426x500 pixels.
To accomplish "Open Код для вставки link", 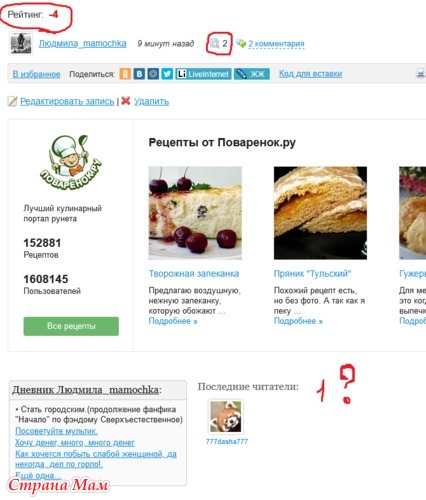I will coord(310,74).
